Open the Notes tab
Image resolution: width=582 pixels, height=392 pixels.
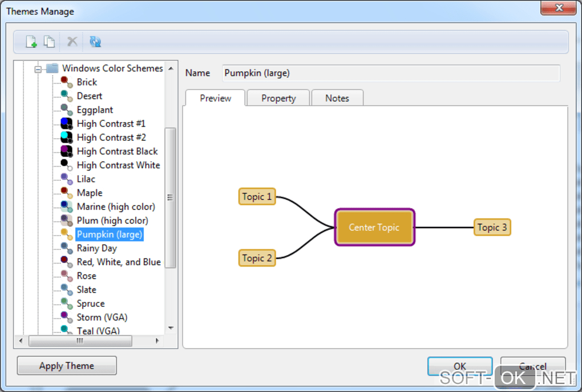[337, 98]
